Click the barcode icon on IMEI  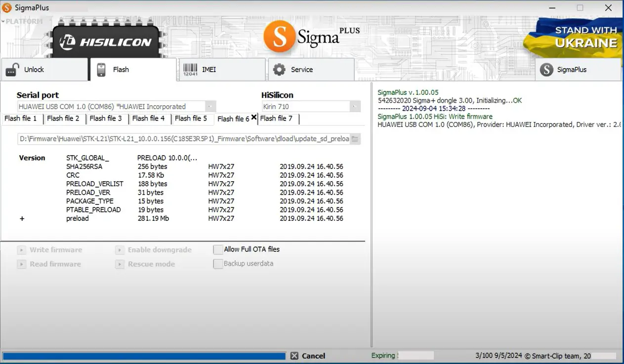190,70
